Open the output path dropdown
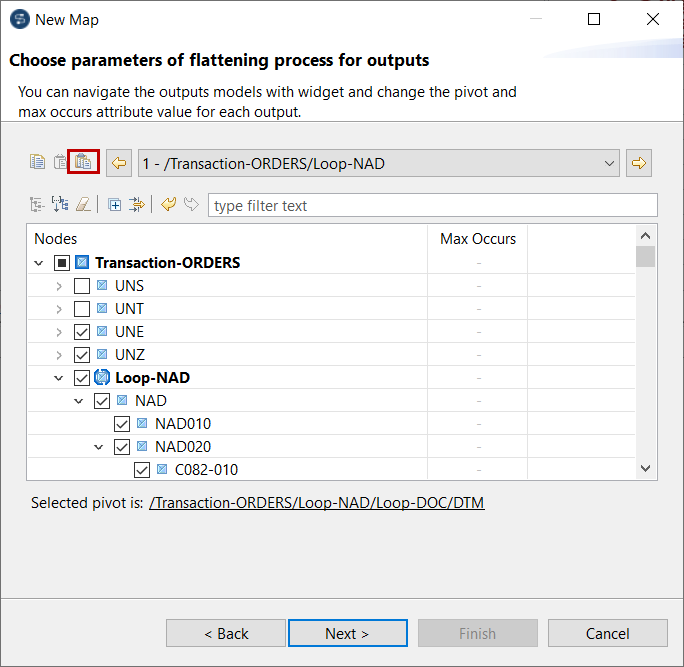 610,163
